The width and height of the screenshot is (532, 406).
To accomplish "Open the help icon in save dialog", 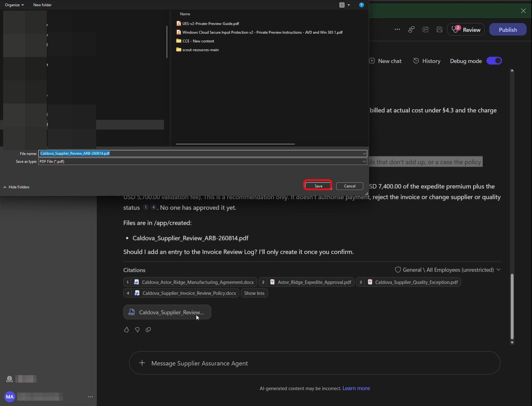I will [362, 5].
